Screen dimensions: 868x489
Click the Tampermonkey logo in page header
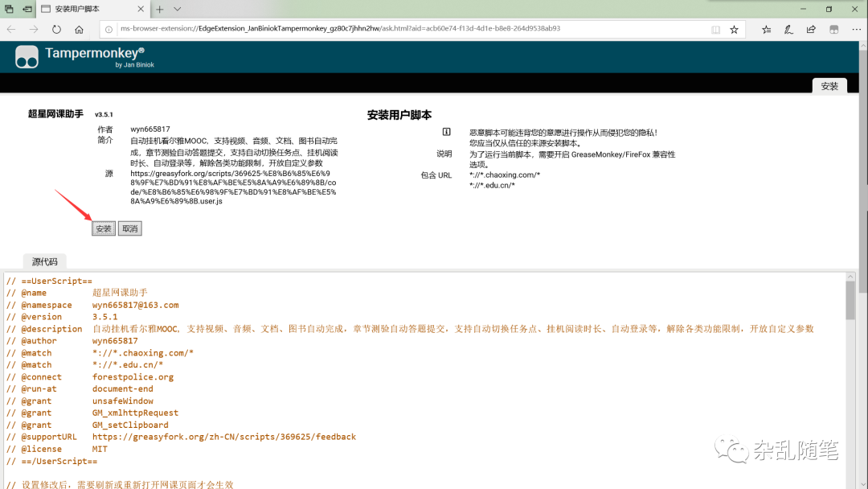pyautogui.click(x=27, y=57)
